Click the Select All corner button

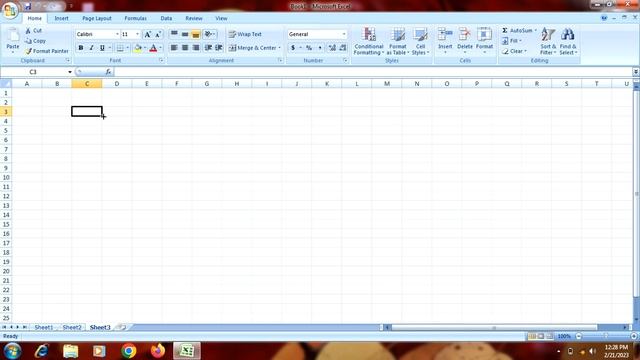[x=6, y=84]
